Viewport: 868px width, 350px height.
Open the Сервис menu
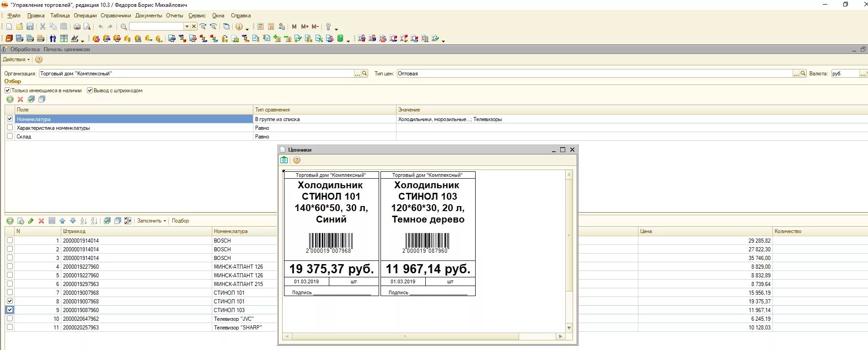pos(197,16)
